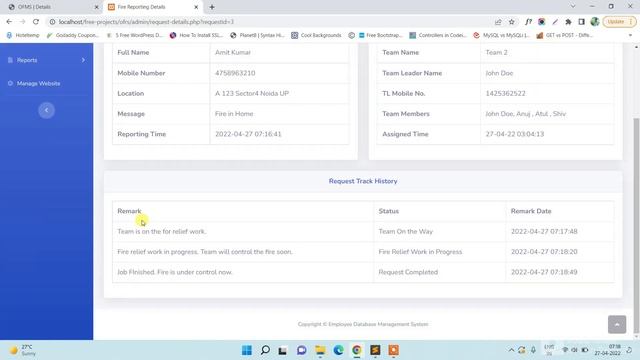Click the Request Track History heading

[x=363, y=181]
